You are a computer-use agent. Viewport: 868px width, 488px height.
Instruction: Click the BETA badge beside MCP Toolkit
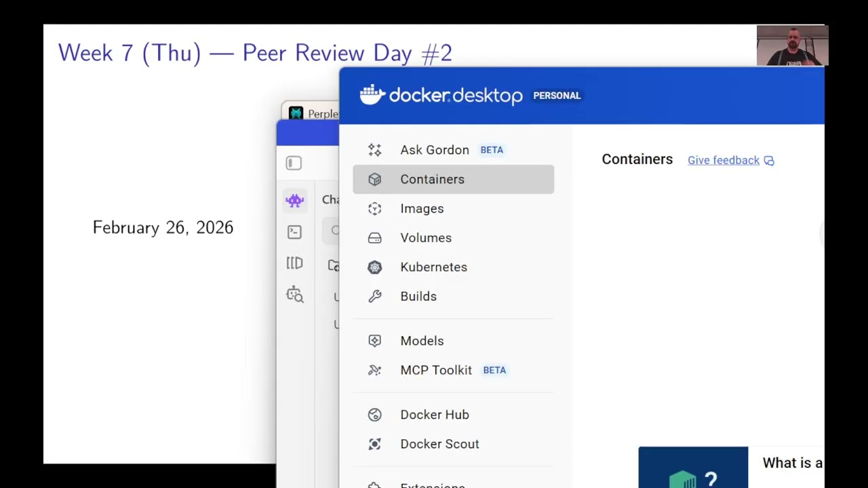(494, 370)
